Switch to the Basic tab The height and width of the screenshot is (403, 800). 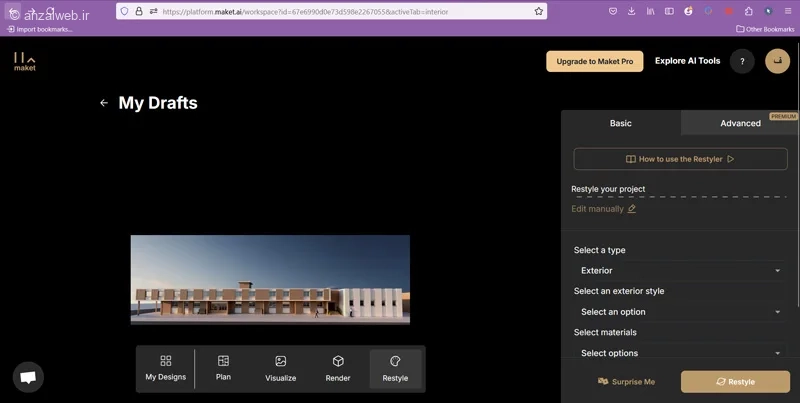click(x=620, y=123)
